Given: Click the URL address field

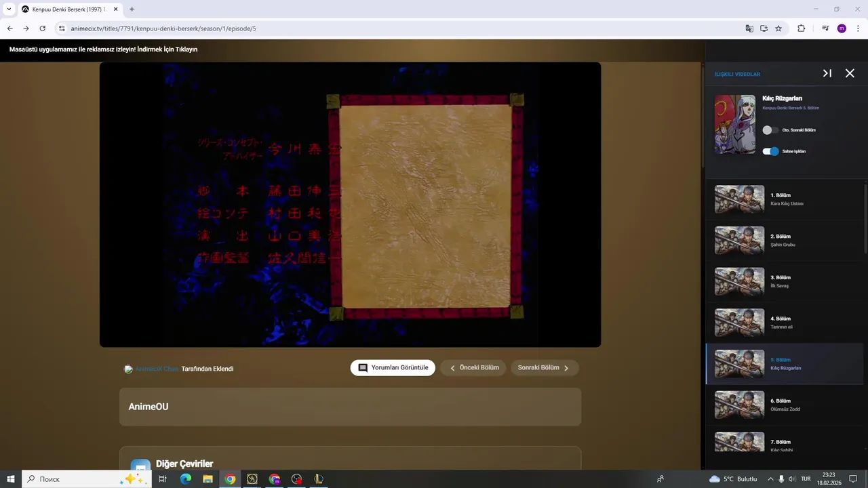Looking at the screenshot, I should pyautogui.click(x=400, y=28).
